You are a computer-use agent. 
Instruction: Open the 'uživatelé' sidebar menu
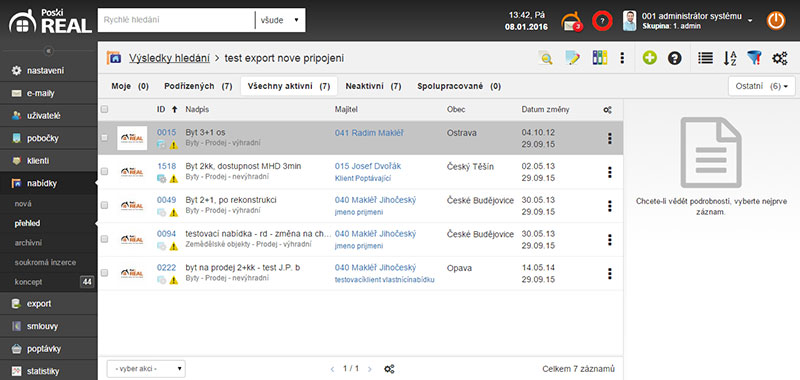point(48,116)
